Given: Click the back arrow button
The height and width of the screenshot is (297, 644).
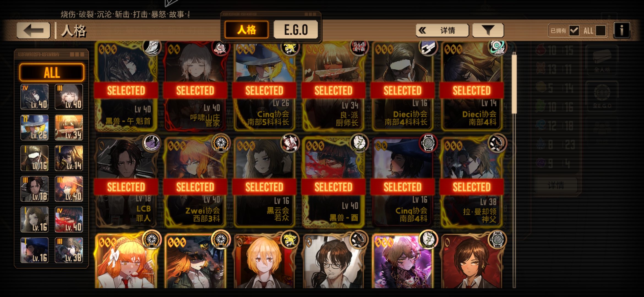Looking at the screenshot, I should (x=33, y=30).
